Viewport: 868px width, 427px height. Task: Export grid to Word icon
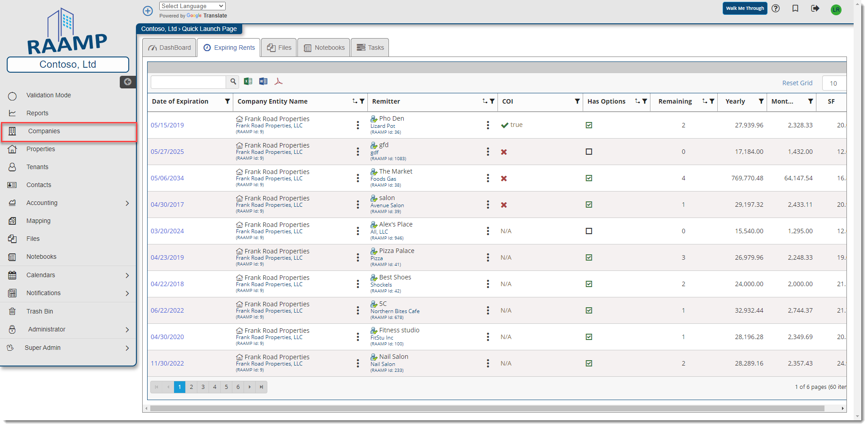[263, 81]
